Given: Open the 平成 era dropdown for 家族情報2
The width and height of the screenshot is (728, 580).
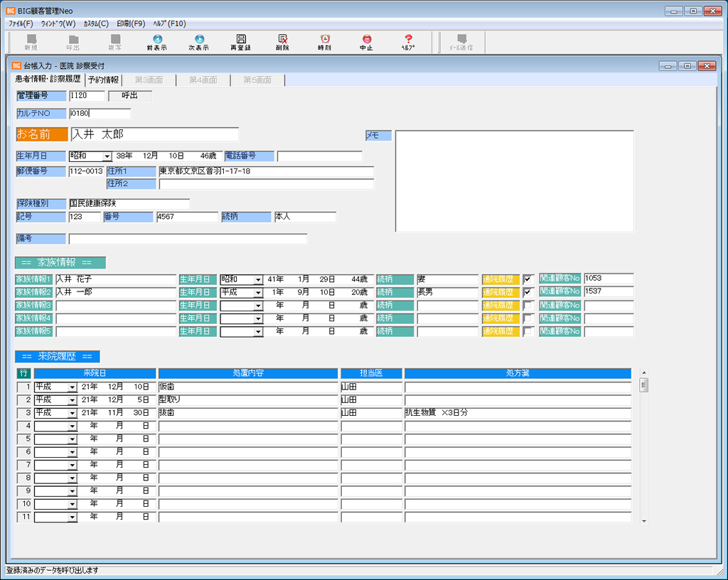Looking at the screenshot, I should (x=258, y=293).
